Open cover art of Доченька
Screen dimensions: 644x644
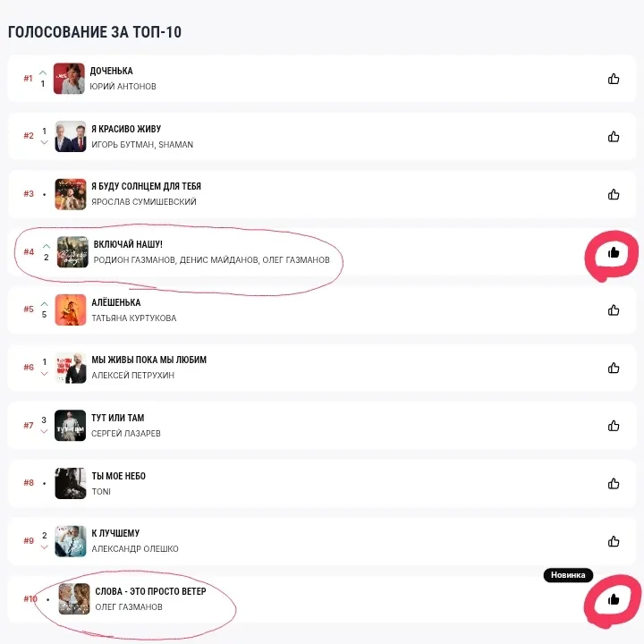coord(69,79)
